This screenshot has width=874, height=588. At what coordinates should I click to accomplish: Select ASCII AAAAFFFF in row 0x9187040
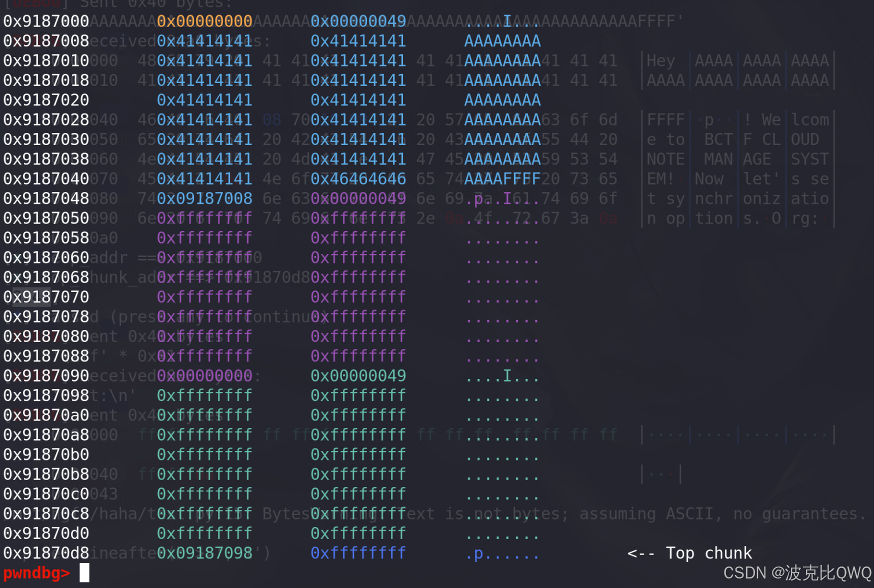pos(502,178)
